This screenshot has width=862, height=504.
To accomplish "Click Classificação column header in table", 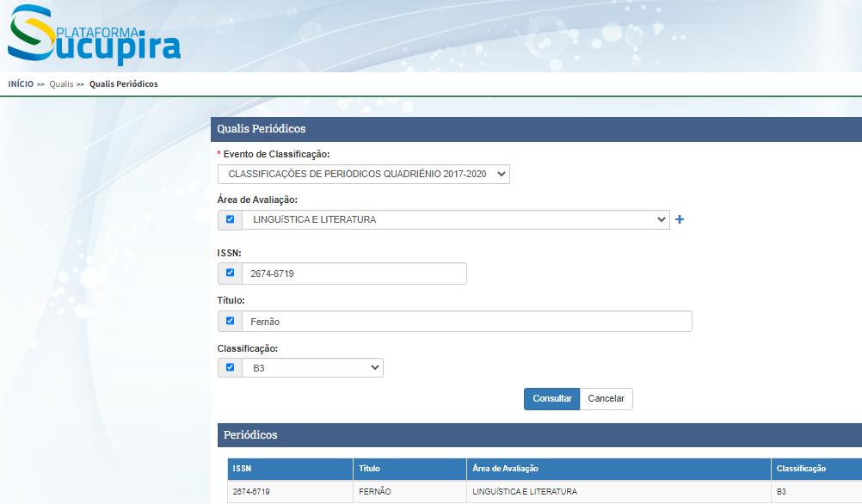I will pyautogui.click(x=817, y=469).
